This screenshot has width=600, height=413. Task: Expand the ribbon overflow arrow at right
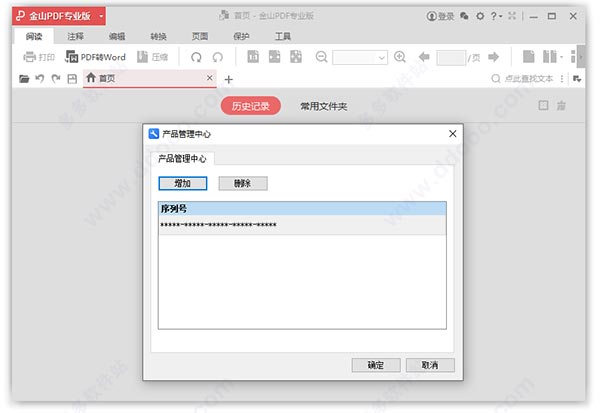coord(581,57)
